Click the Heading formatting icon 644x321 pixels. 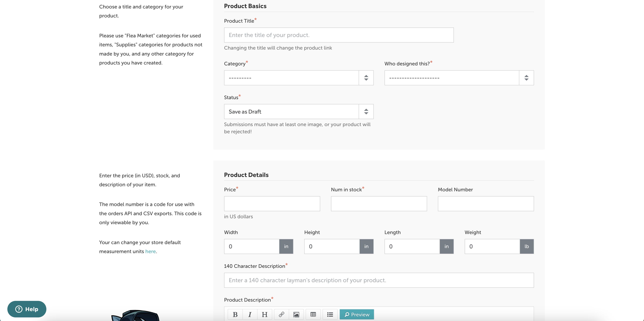coord(264,314)
